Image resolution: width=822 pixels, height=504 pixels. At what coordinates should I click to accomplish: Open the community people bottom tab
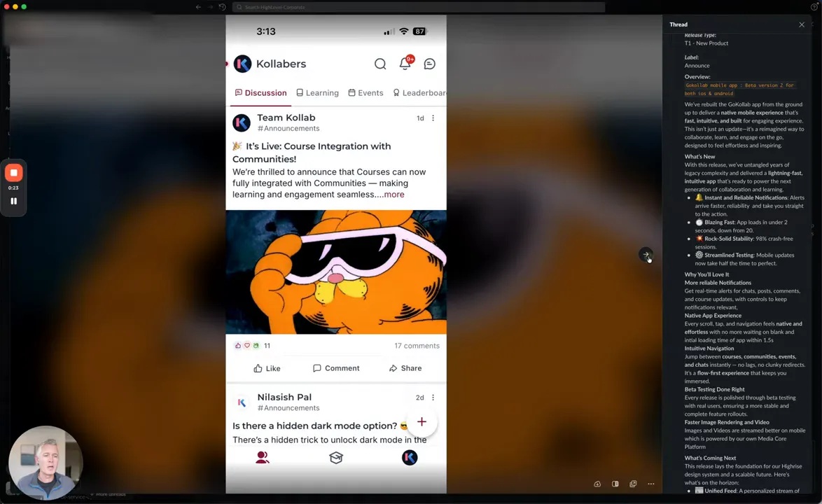pyautogui.click(x=262, y=457)
